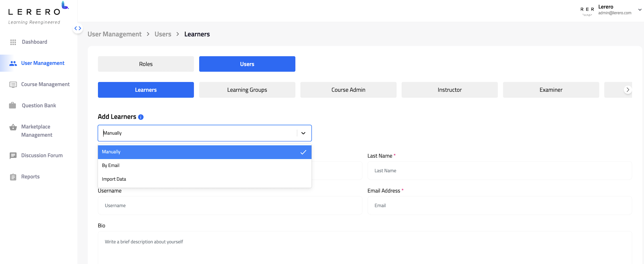
Task: Click the Marketplace Management basket icon
Action: pyautogui.click(x=13, y=127)
